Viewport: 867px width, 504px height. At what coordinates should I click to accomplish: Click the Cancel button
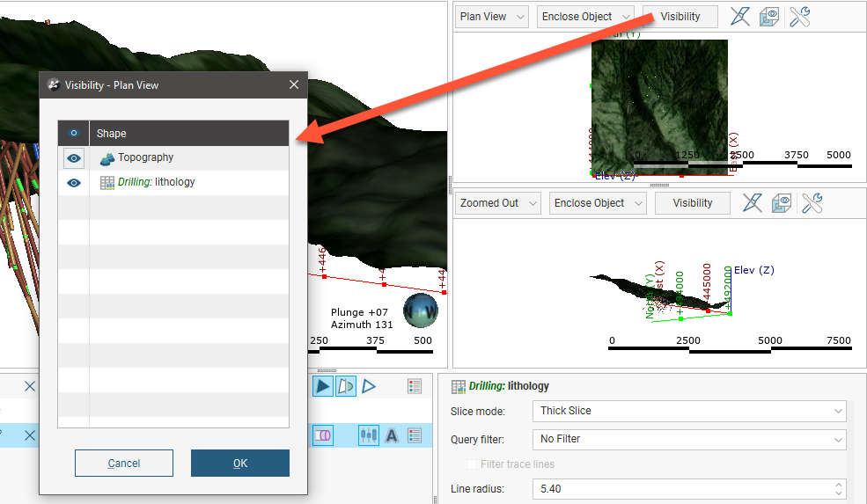pos(124,464)
